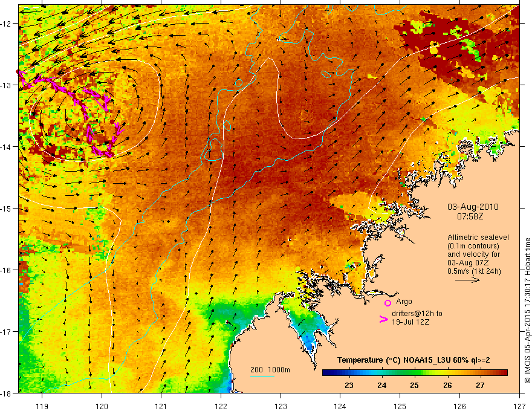This screenshot has width=532, height=411.
Task: Click the 'Altimetric sealevel' caption text
Action: [478, 238]
